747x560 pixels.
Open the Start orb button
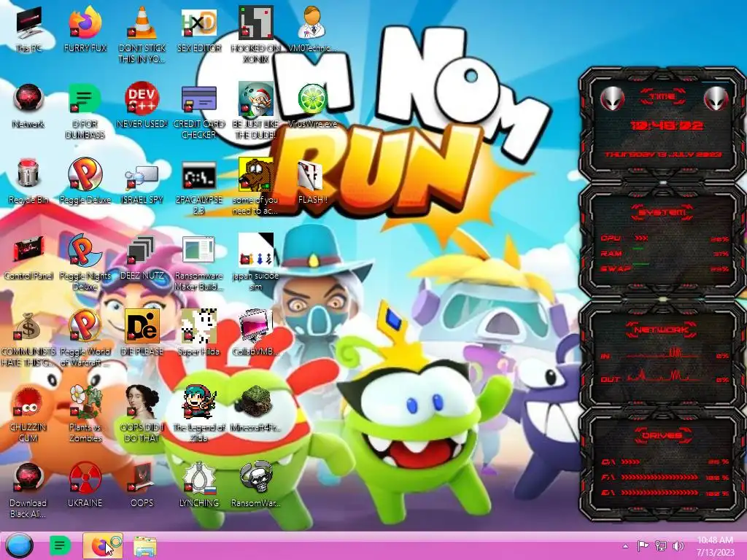pos(19,545)
